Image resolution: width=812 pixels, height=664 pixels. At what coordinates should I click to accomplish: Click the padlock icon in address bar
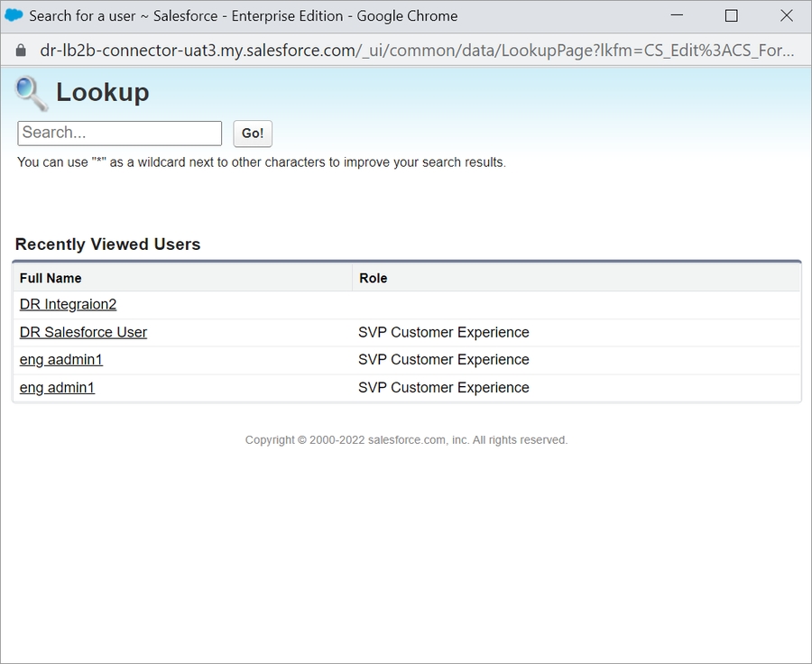(x=22, y=51)
